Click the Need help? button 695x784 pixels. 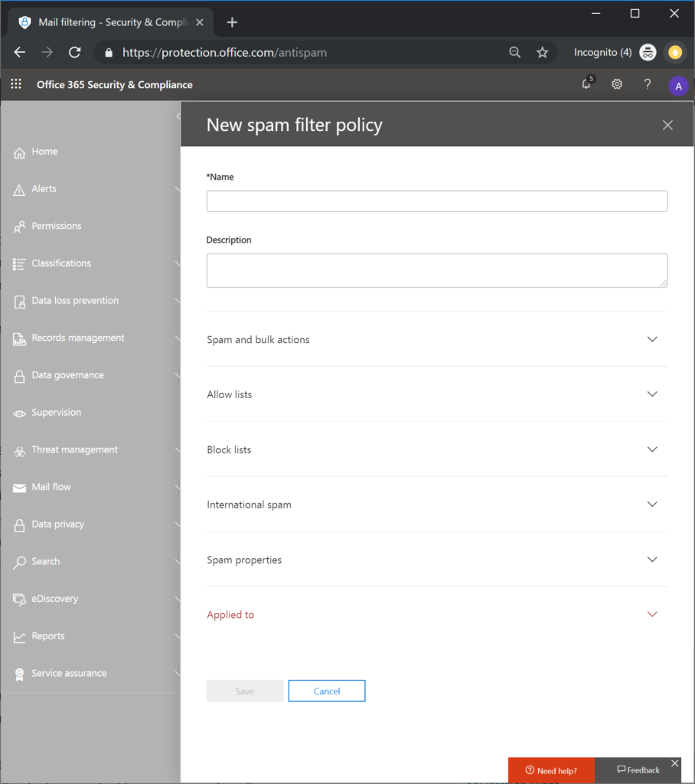pyautogui.click(x=551, y=770)
